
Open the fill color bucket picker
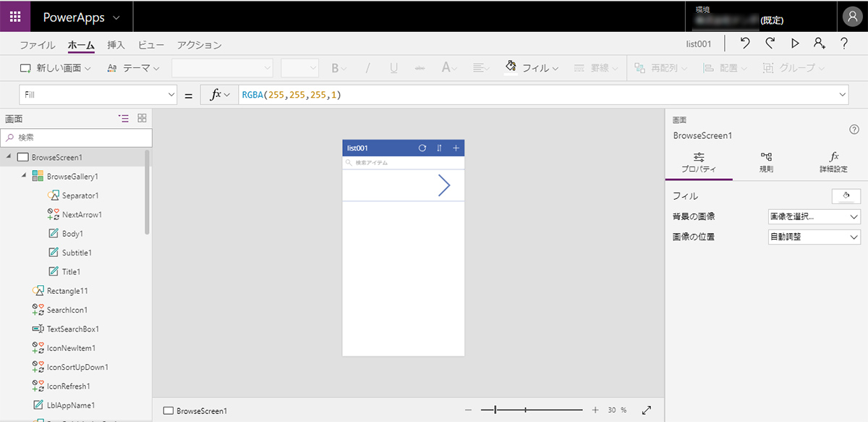(x=846, y=195)
